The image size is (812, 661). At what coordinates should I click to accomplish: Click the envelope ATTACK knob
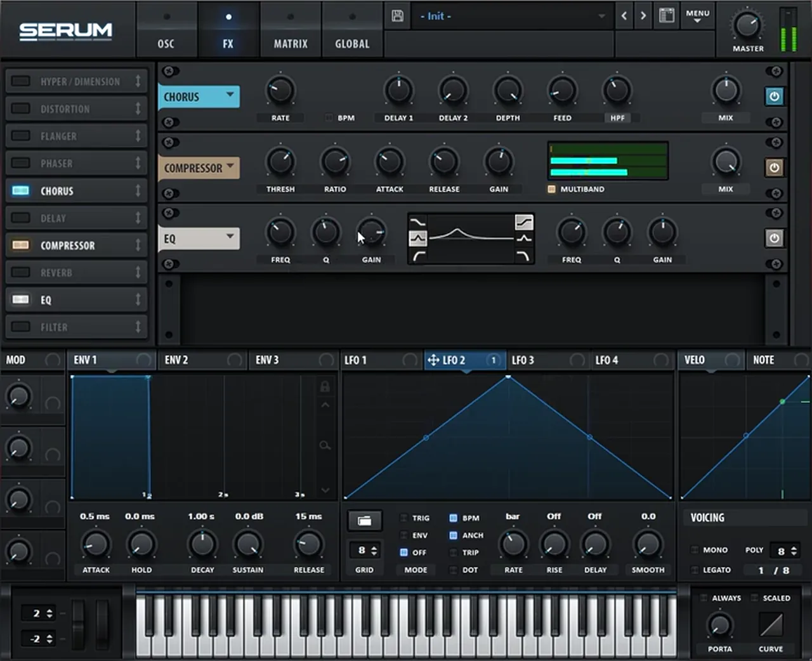coord(96,544)
